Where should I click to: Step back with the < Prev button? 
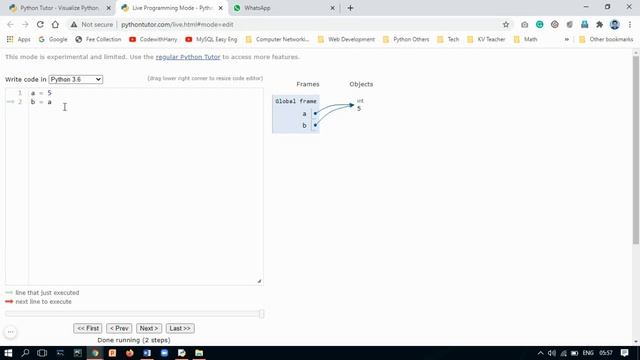119,328
